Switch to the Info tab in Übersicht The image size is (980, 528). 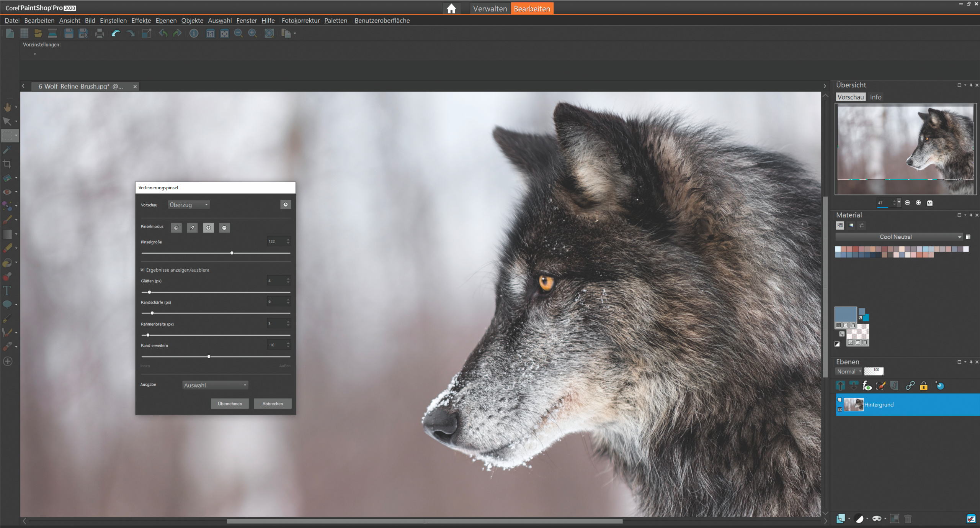click(x=875, y=97)
